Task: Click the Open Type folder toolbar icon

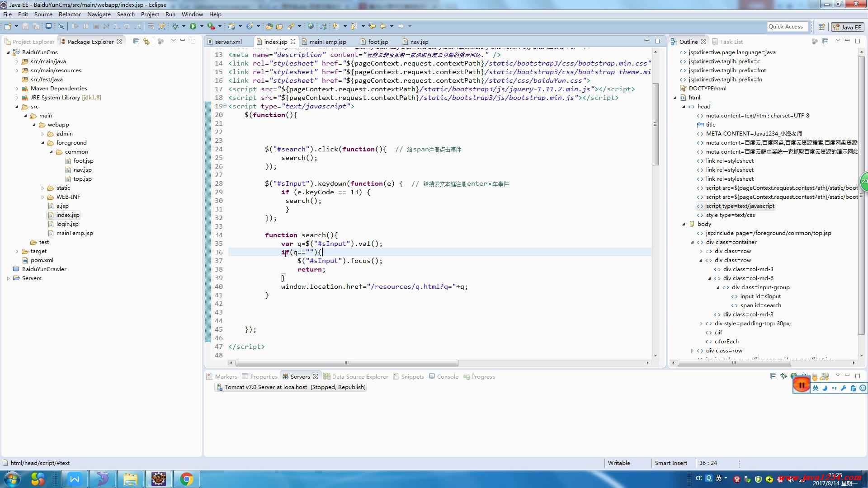Action: click(269, 26)
